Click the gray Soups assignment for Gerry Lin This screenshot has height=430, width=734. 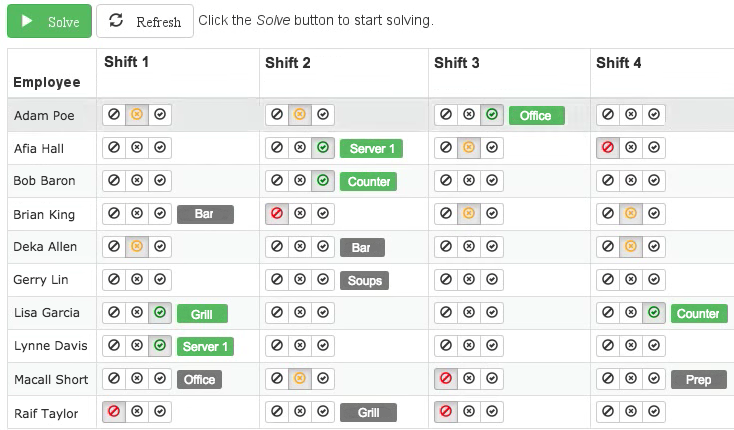coord(364,281)
